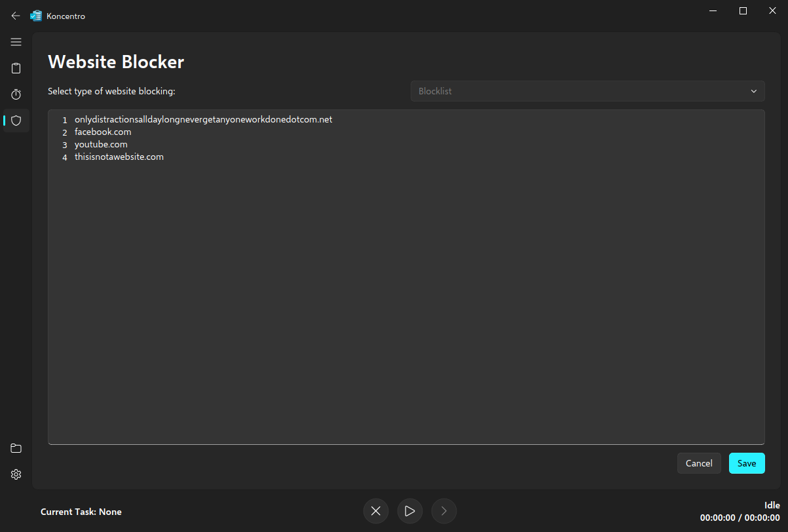Click the back arrow in title bar

click(15, 15)
